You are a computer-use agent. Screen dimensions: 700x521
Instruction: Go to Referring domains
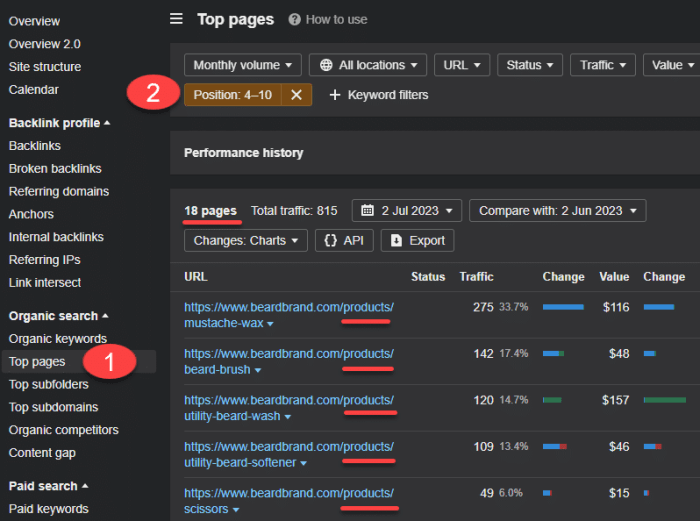tap(59, 191)
